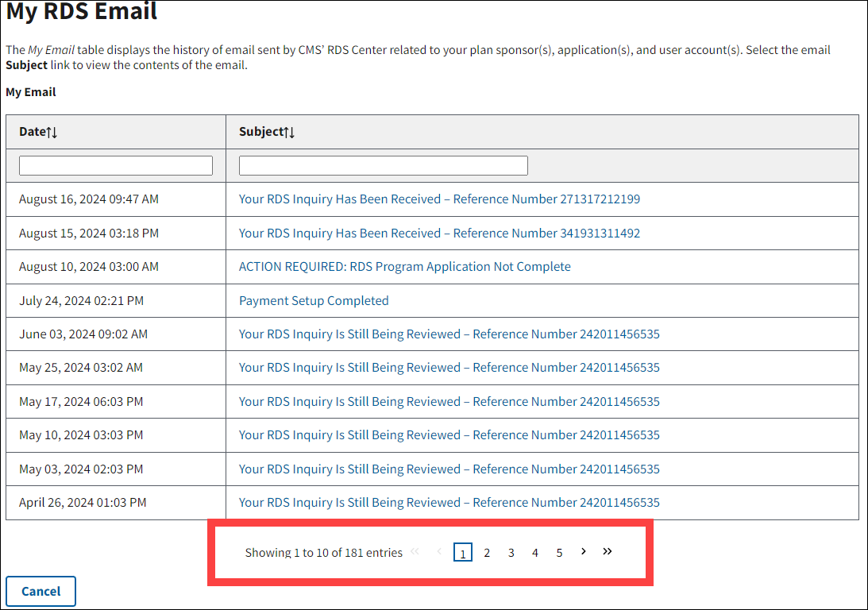868x610 pixels.
Task: Open the April 26 still being reviewed email
Action: (449, 503)
